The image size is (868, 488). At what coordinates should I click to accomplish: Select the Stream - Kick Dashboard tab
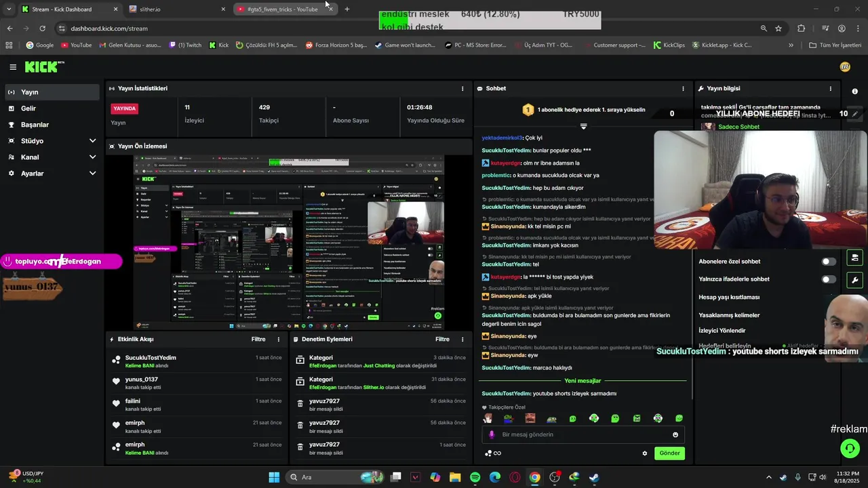(69, 9)
